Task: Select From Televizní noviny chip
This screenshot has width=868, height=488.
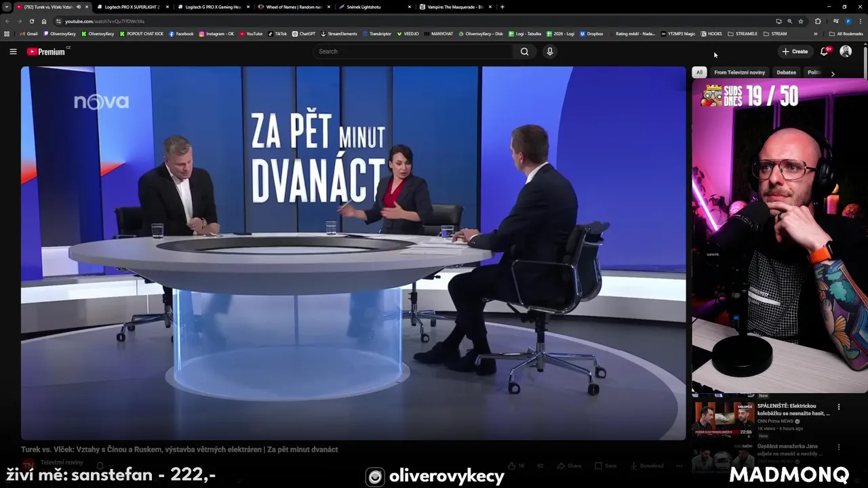Action: 739,73
